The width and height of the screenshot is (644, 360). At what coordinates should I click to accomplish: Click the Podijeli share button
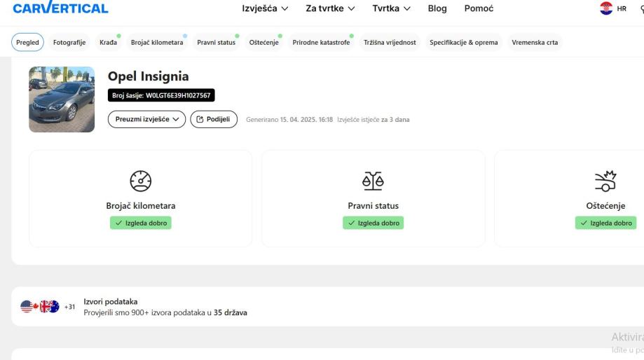point(214,119)
